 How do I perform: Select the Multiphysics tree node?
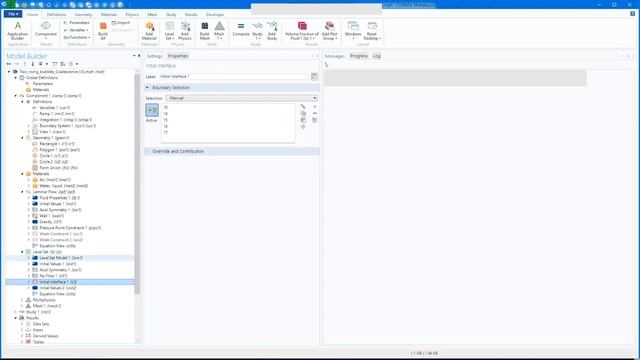(x=40, y=300)
